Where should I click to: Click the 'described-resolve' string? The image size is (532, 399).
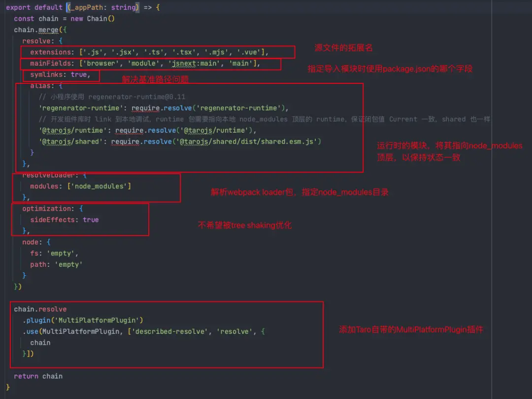(x=169, y=332)
